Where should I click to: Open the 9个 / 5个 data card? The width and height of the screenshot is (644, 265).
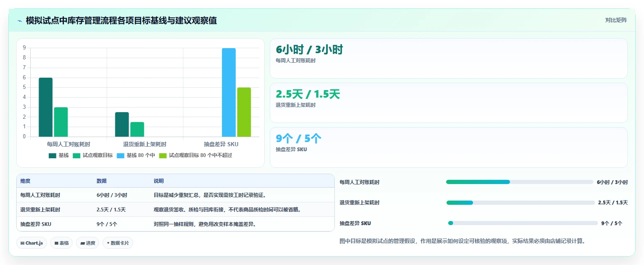pyautogui.click(x=449, y=147)
